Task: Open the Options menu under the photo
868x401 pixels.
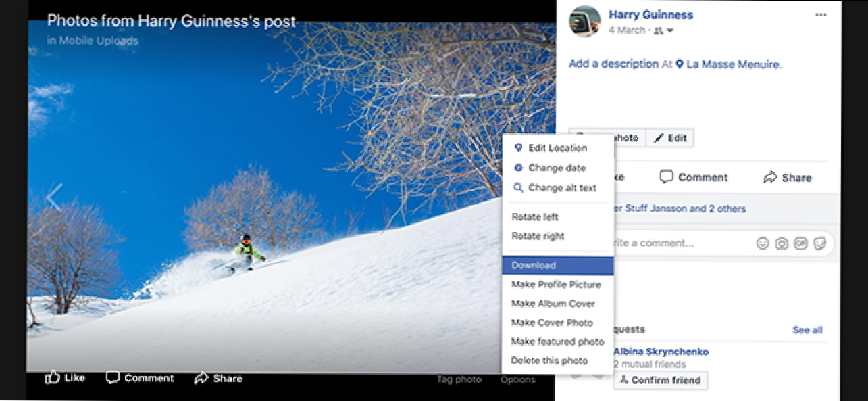Action: pos(517,379)
